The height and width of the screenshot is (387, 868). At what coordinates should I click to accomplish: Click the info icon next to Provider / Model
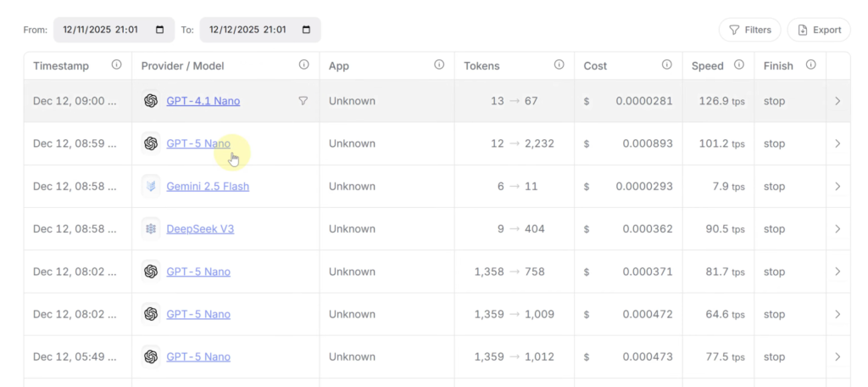click(x=303, y=65)
